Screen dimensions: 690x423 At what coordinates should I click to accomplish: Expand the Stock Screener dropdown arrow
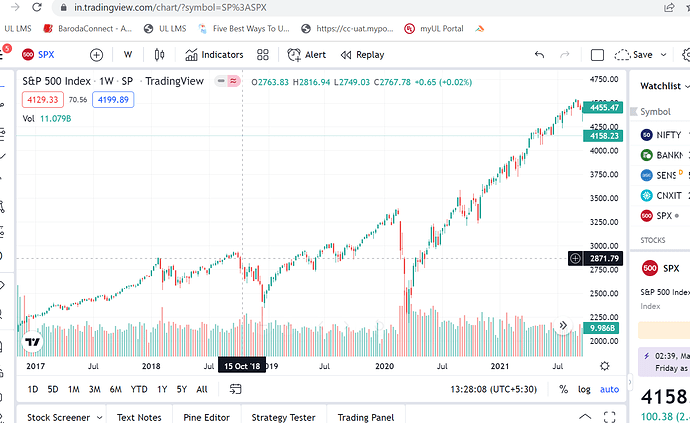[99, 417]
